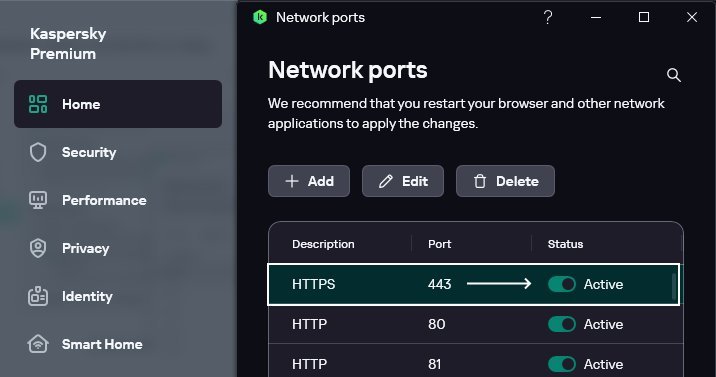716x377 pixels.
Task: Sort by the Port column header
Action: (x=439, y=244)
